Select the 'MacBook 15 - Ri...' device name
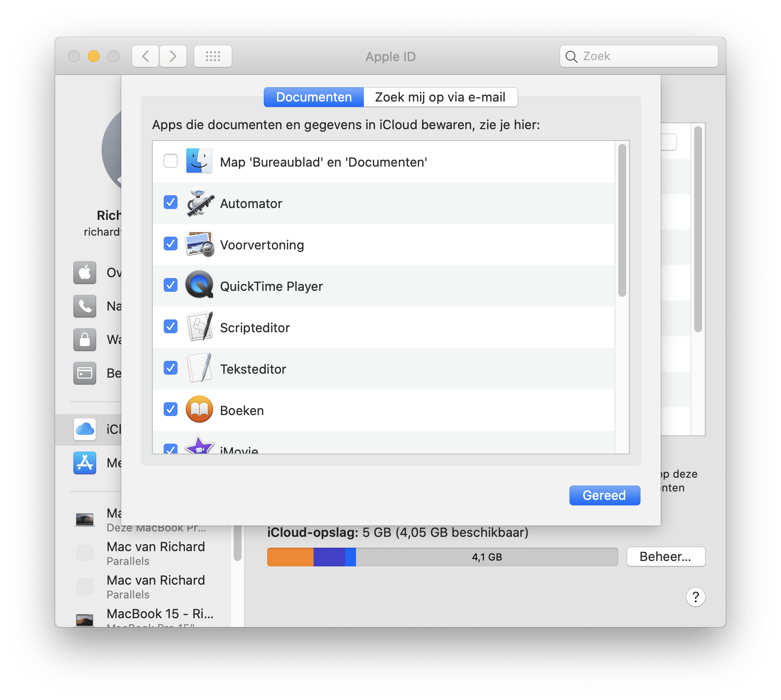 coord(160,614)
